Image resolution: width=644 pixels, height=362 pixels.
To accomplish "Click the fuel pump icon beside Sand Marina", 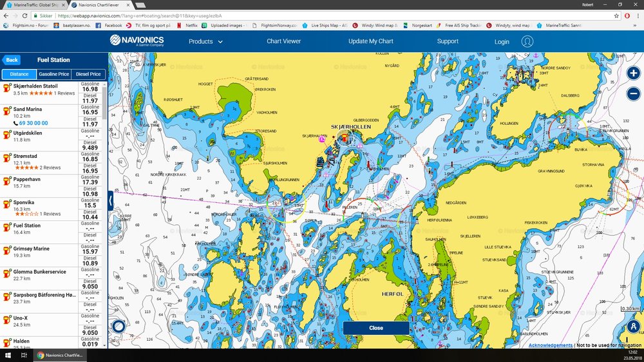I will [7, 111].
